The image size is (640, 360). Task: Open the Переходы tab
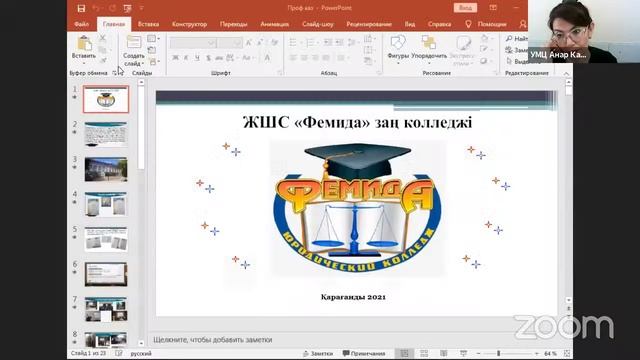(233, 24)
